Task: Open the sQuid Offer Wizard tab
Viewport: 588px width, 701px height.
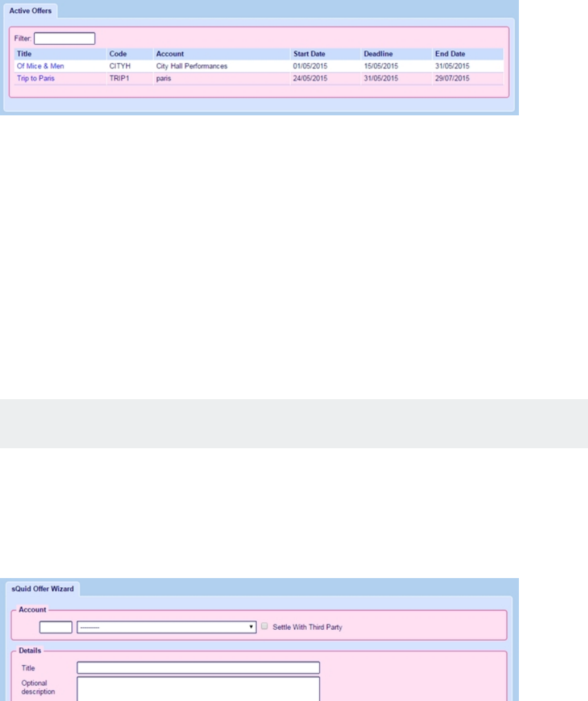Action: click(42, 589)
